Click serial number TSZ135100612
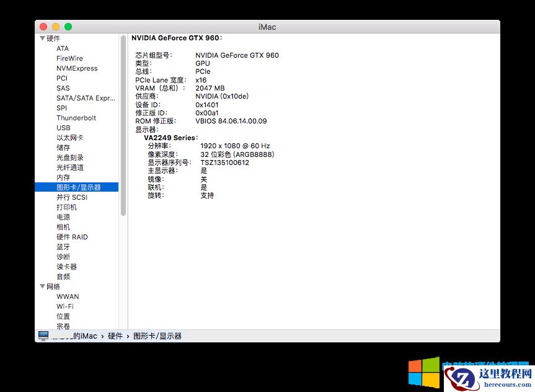This screenshot has width=535, height=392. click(224, 163)
